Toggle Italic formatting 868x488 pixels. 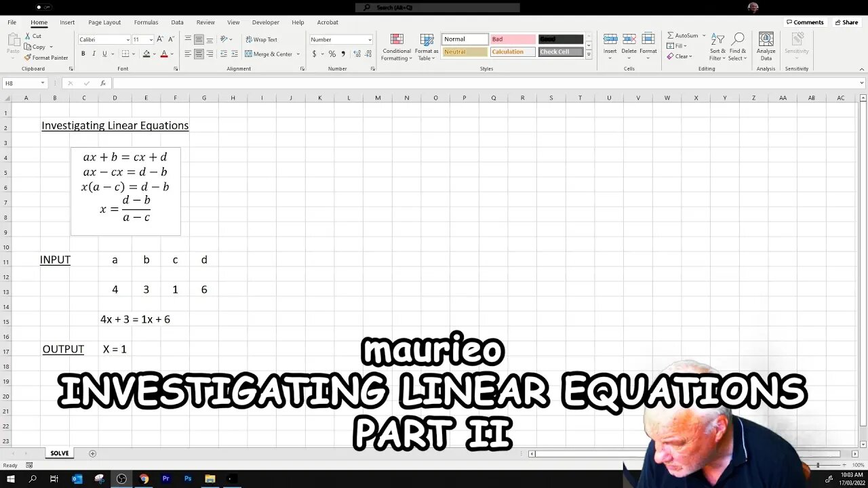pos(94,54)
